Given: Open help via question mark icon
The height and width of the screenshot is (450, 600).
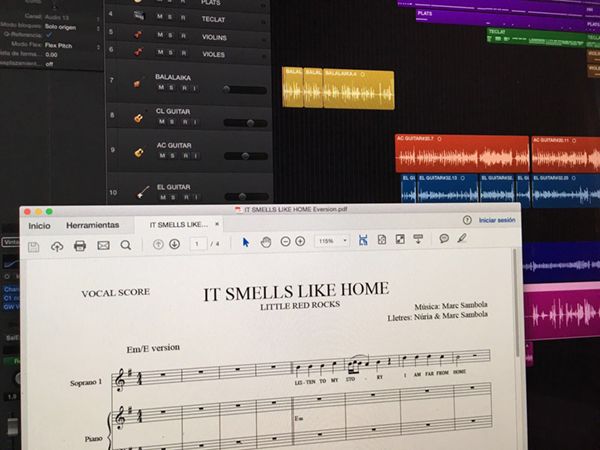Looking at the screenshot, I should pos(467,220).
